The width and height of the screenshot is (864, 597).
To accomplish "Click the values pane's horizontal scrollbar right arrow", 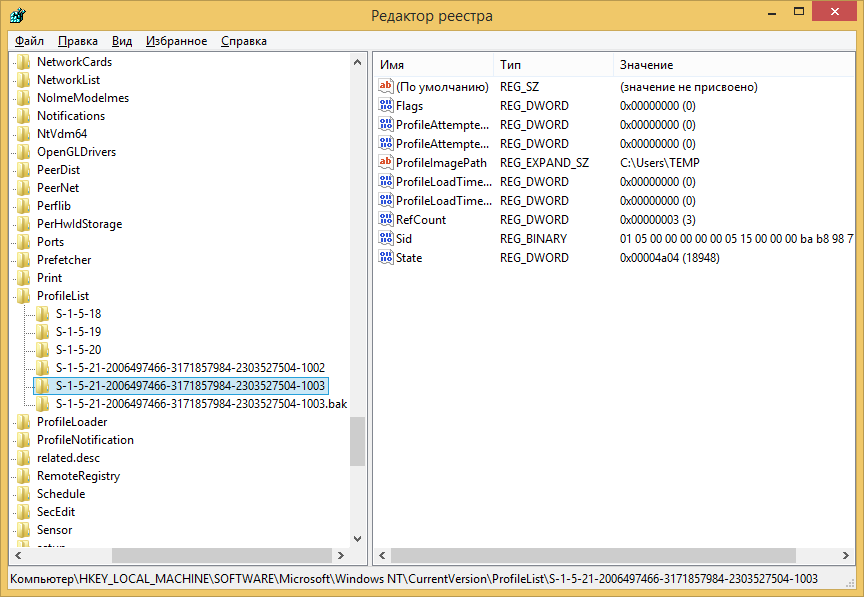I will (844, 555).
